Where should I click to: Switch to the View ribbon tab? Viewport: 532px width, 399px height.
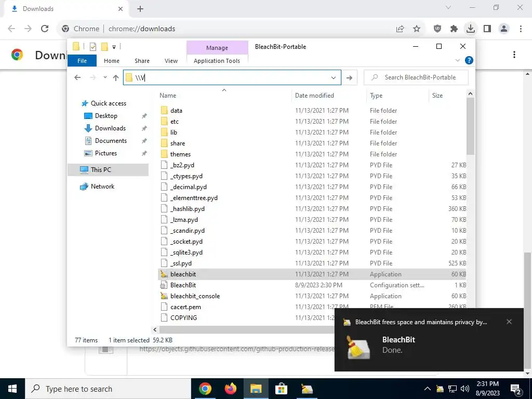point(171,61)
